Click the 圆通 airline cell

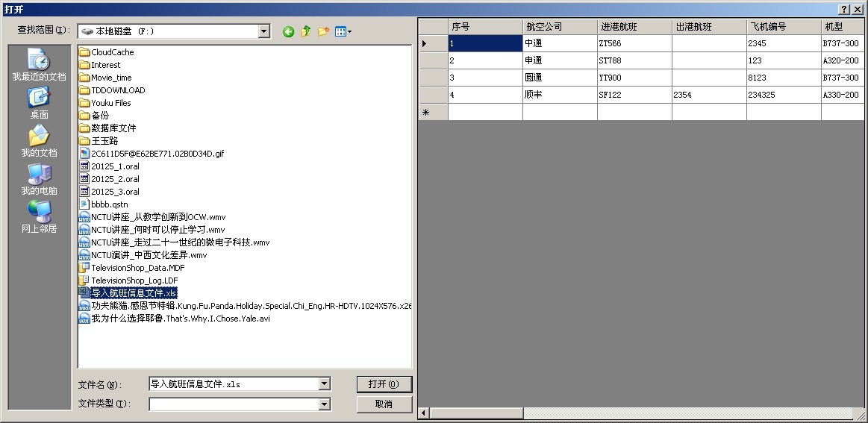coord(560,78)
